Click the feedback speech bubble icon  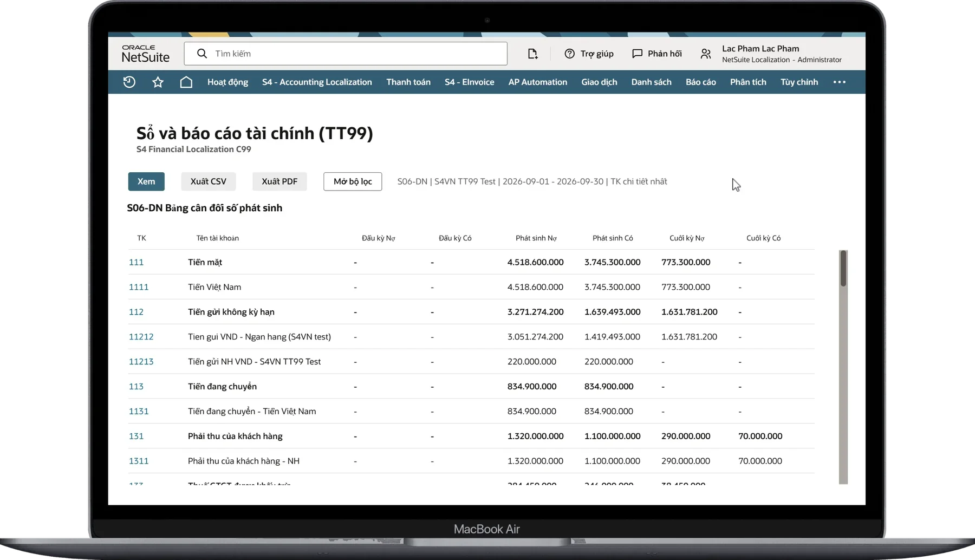click(x=637, y=54)
